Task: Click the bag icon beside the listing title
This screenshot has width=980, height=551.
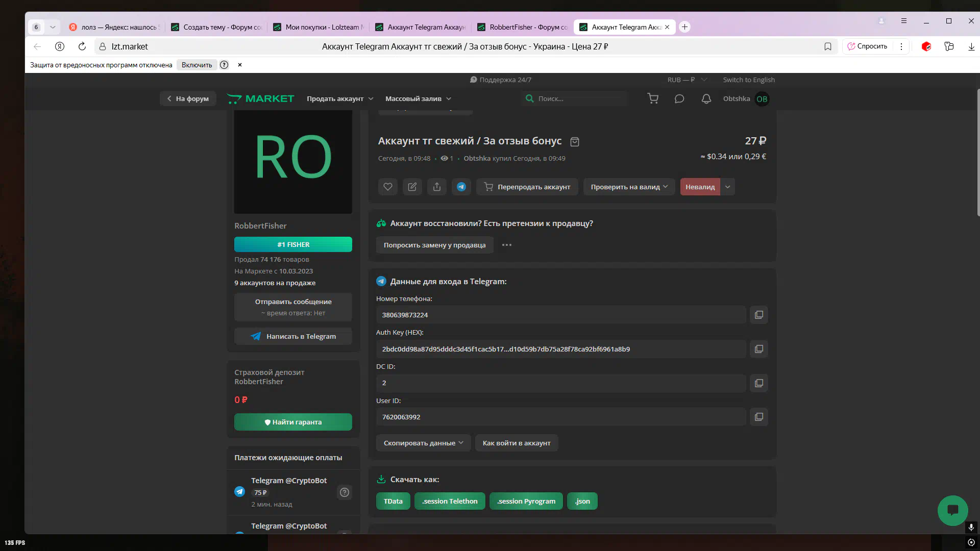Action: coord(575,142)
